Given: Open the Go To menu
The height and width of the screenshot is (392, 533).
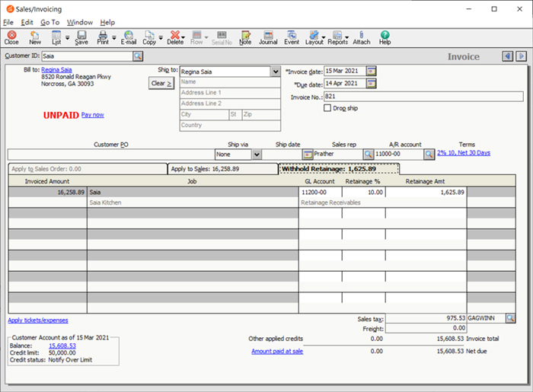Looking at the screenshot, I should (49, 22).
